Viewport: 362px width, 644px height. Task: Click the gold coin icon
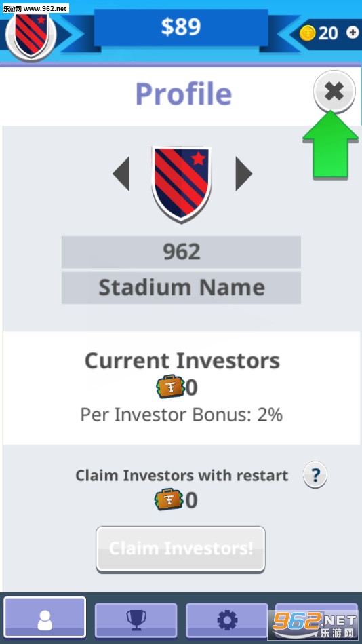(307, 33)
